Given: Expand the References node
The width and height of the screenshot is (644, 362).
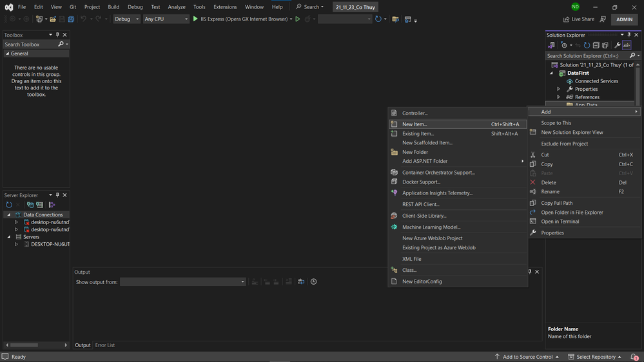Looking at the screenshot, I should pyautogui.click(x=558, y=97).
